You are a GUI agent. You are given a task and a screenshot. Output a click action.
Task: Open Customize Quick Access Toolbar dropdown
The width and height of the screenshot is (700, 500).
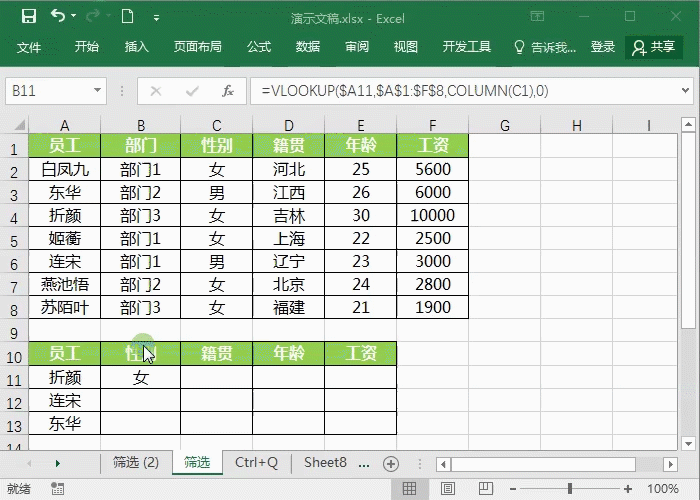point(156,18)
